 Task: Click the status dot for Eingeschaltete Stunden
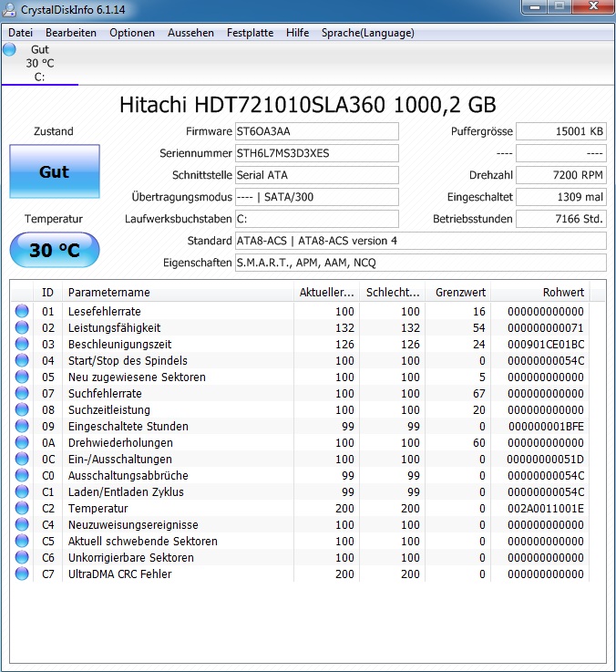22,426
